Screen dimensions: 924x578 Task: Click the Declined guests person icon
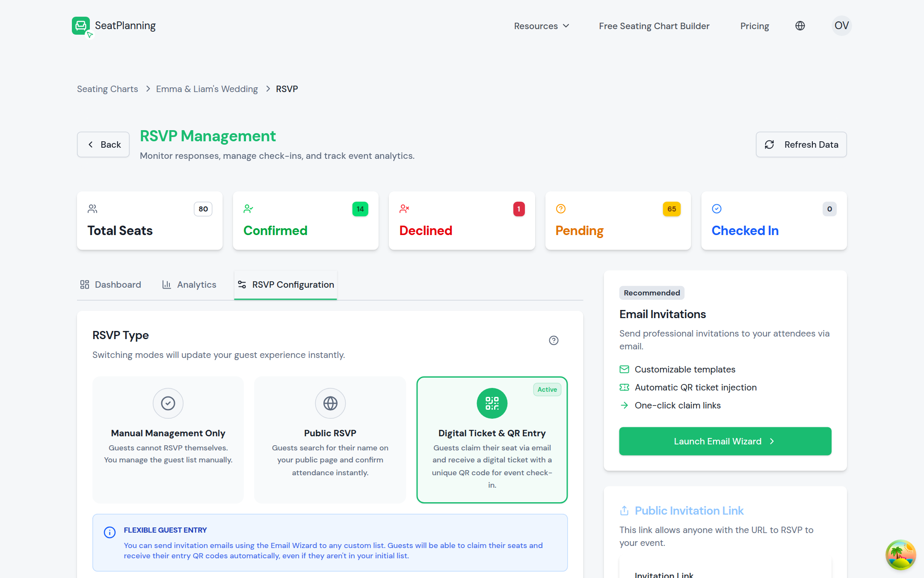[404, 209]
